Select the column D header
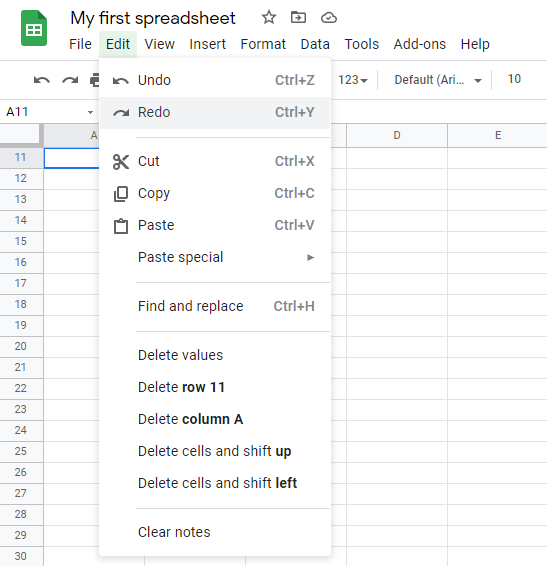 tap(397, 135)
